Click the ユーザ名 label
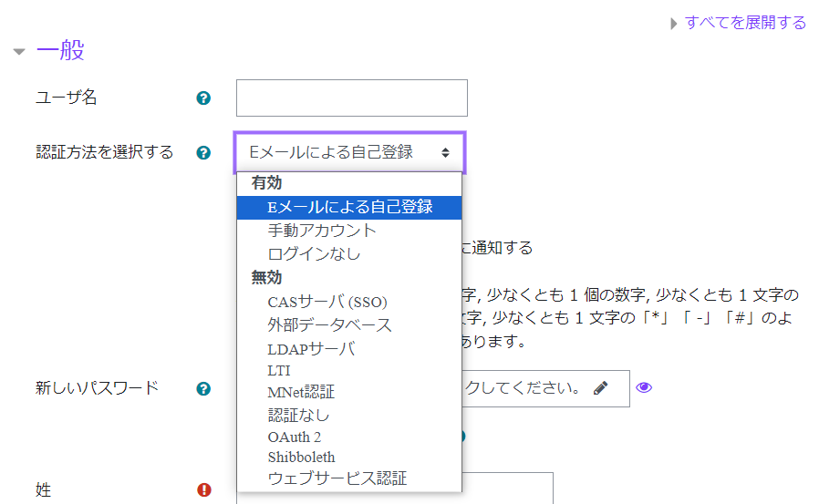The height and width of the screenshot is (504, 819). pyautogui.click(x=66, y=97)
